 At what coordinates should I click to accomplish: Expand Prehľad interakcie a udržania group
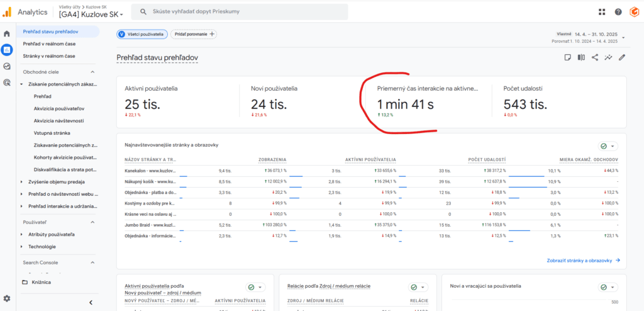21,206
